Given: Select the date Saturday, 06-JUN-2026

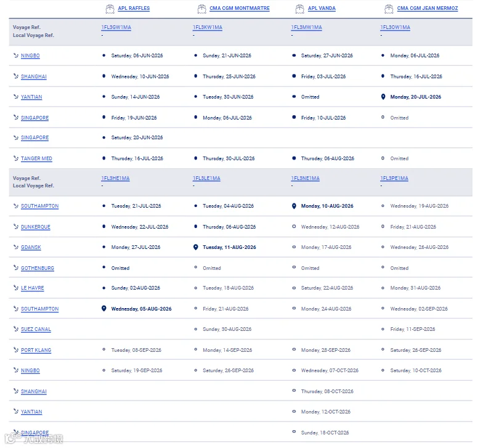Looking at the screenshot, I should point(137,55).
